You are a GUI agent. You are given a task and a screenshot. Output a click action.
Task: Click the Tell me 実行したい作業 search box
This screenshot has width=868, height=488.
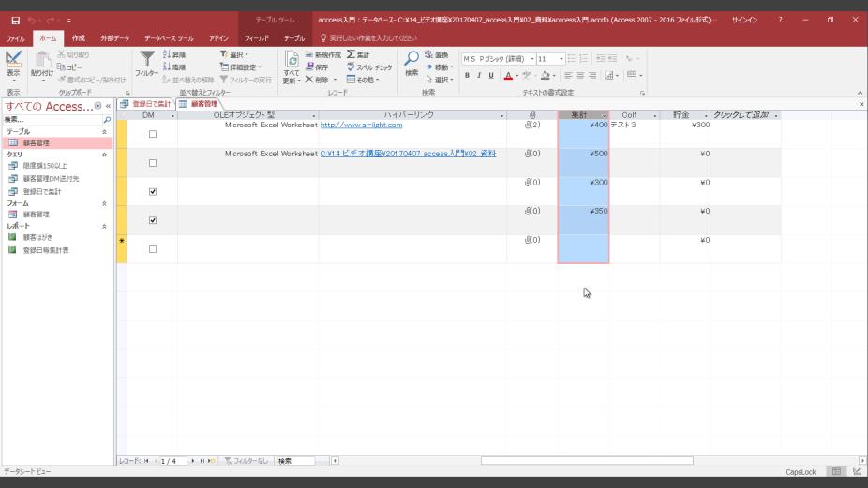373,38
